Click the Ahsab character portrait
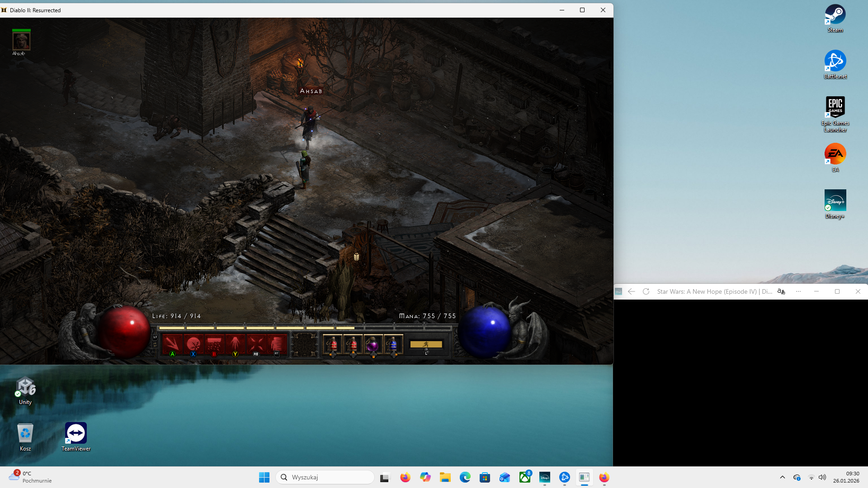Viewport: 868px width, 488px height. (x=21, y=42)
